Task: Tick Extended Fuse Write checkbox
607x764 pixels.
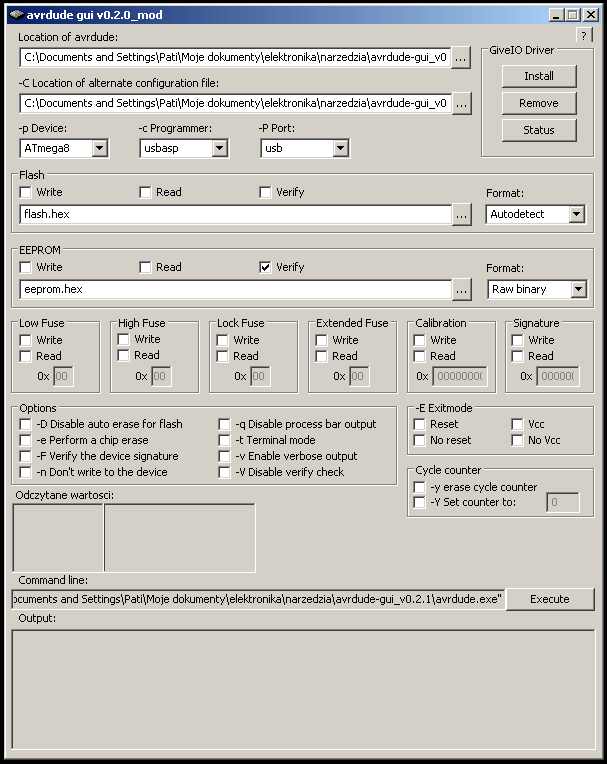Action: point(322,340)
